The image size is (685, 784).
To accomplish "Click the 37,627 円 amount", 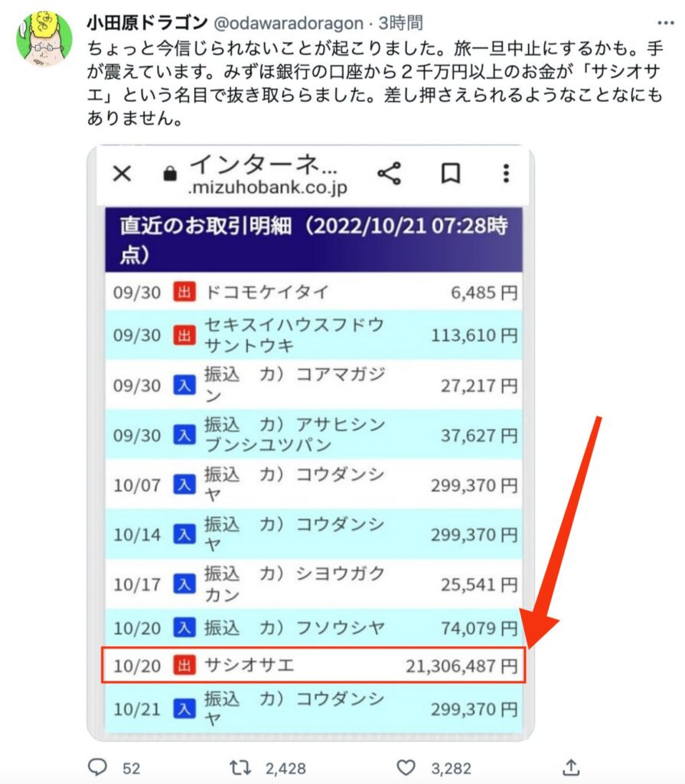I will 479,436.
